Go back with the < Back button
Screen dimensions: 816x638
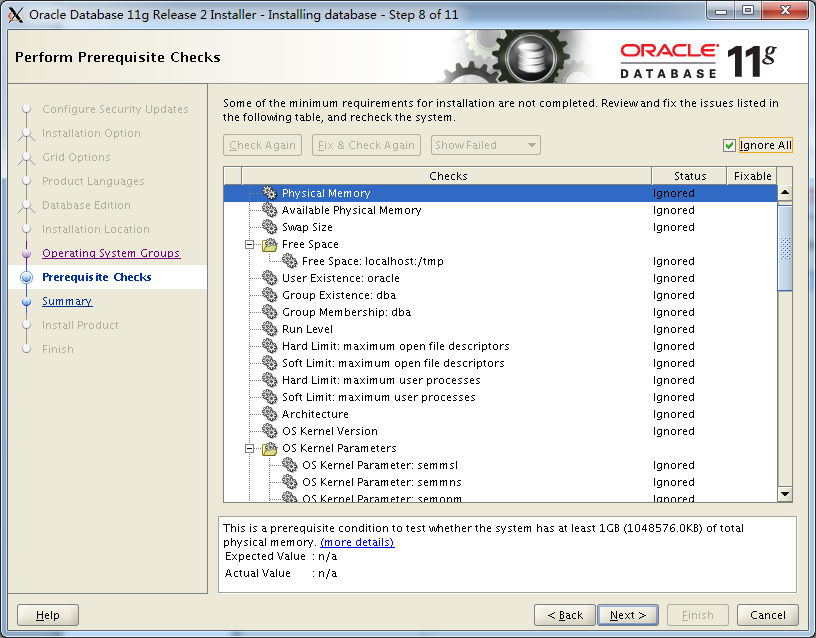[x=565, y=615]
